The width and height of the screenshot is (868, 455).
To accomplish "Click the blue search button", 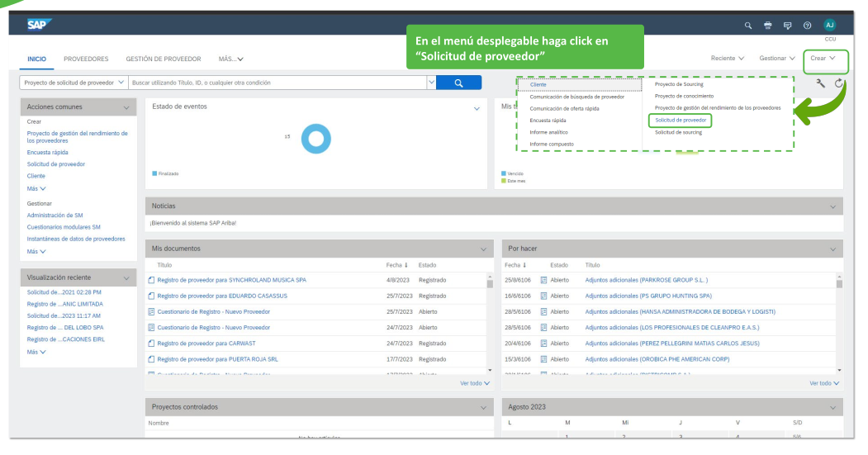I will pos(458,83).
